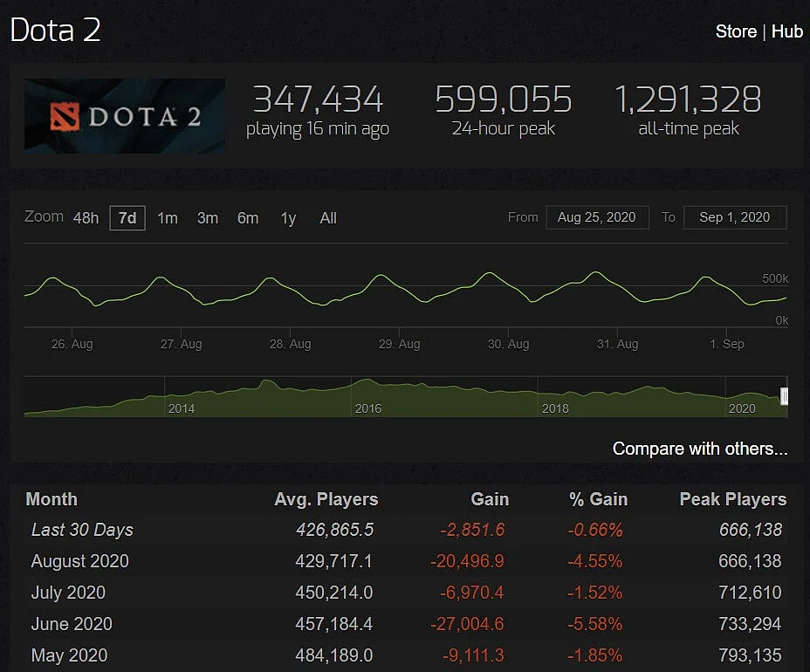Click the gain value -27,004.6
This screenshot has width=810, height=672.
[x=467, y=624]
